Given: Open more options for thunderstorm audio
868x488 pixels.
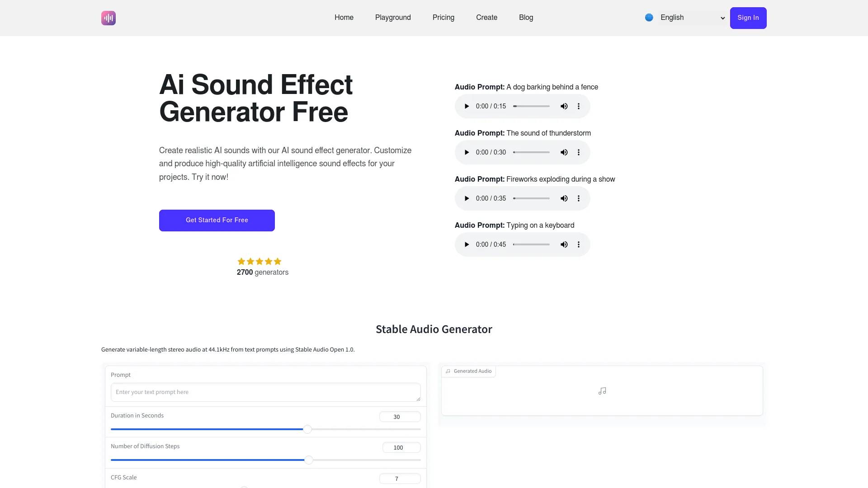Looking at the screenshot, I should click(578, 152).
